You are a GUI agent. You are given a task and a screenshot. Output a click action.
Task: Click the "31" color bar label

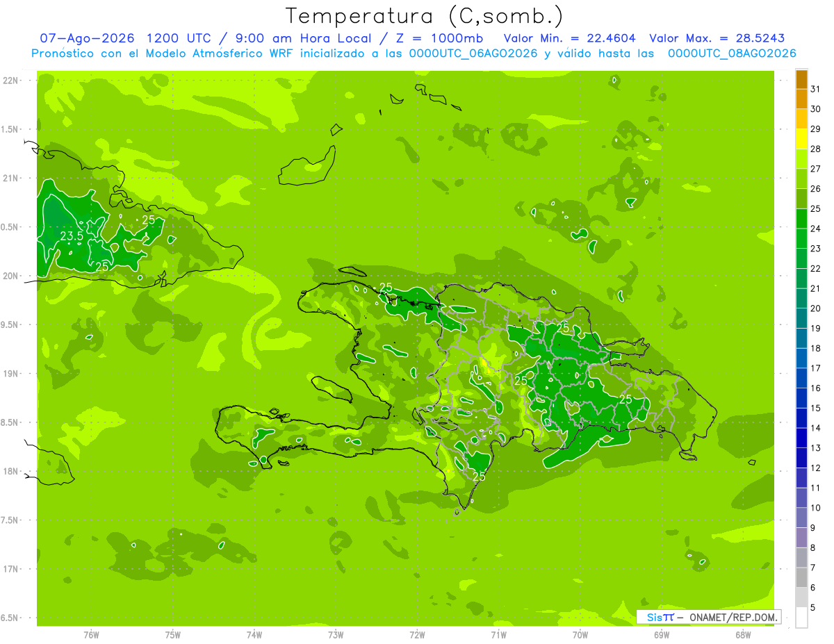click(816, 89)
